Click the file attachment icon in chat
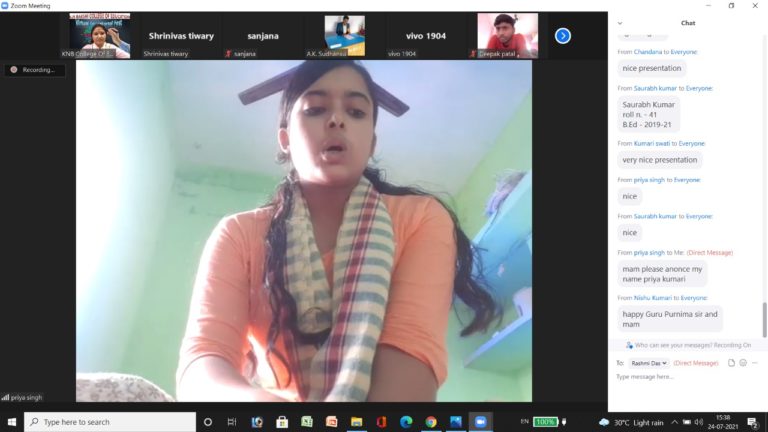768x432 pixels. (731, 362)
